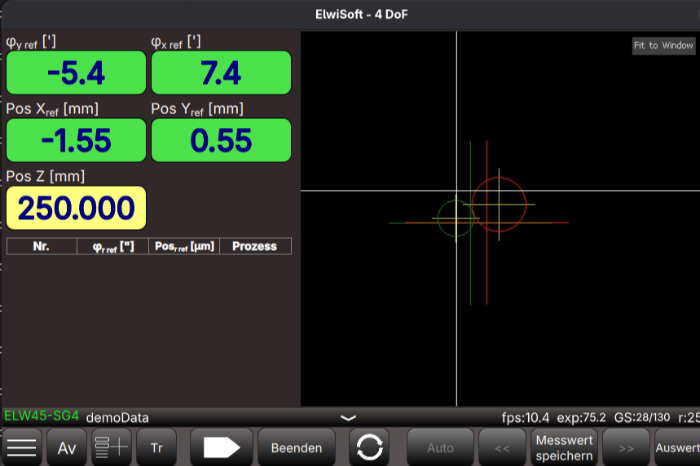
Task: Click the Beenden button
Action: click(296, 448)
